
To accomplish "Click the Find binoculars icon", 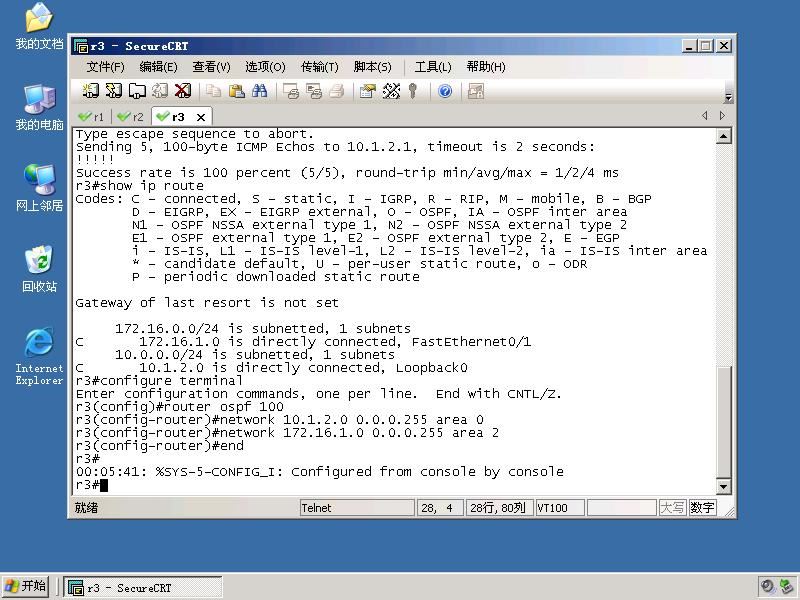I will [259, 91].
